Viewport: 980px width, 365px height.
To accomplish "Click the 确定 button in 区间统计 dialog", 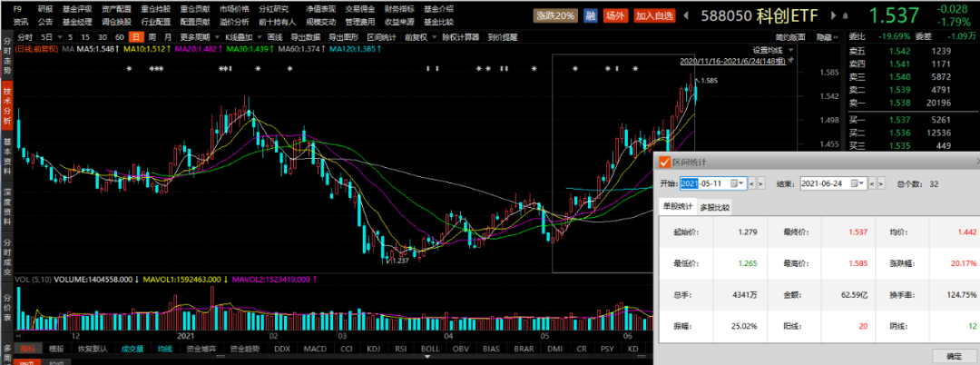I will 955,355.
